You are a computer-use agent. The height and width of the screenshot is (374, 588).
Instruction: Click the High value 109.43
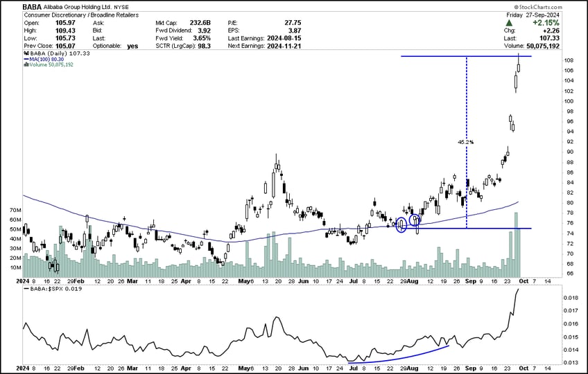(x=65, y=30)
